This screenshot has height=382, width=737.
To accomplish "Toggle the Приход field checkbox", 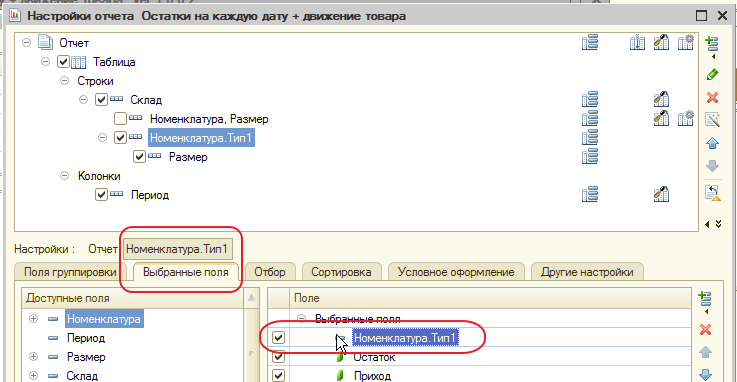I will [x=279, y=375].
